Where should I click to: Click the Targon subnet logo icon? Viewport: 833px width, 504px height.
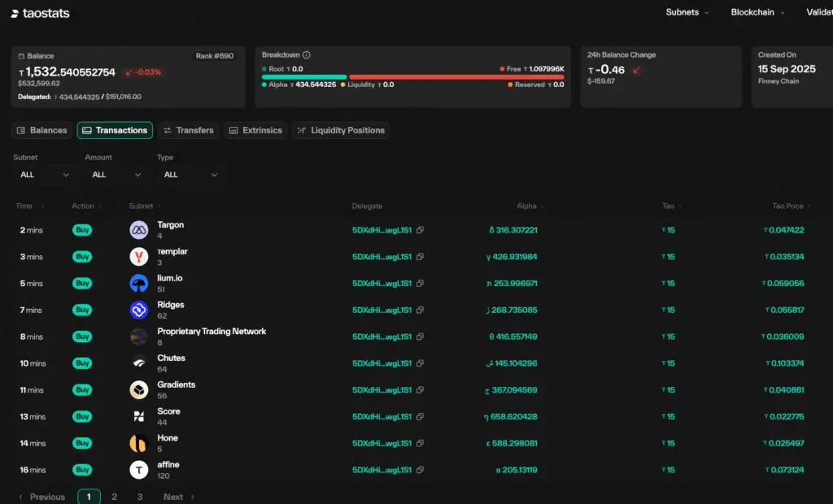138,230
